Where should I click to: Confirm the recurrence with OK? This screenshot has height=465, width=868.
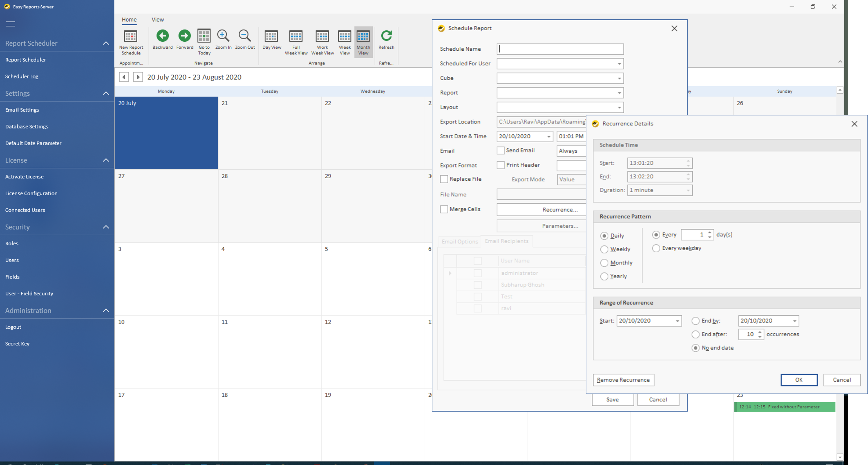[798, 380]
